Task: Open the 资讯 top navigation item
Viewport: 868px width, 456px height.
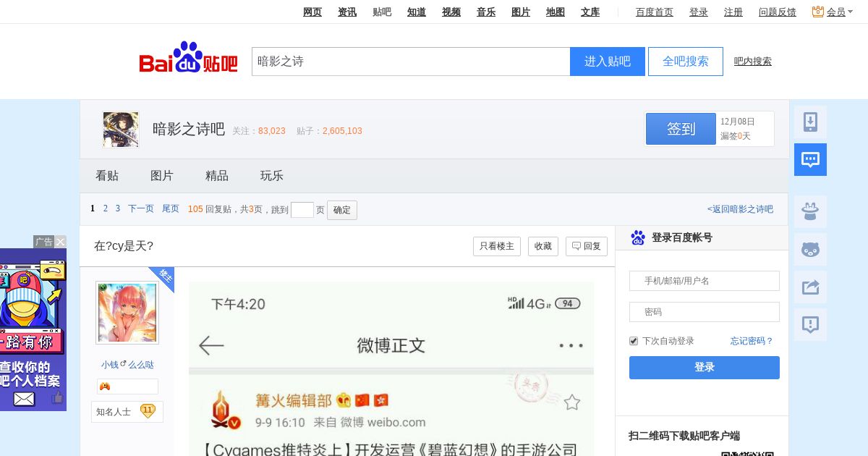Action: pyautogui.click(x=347, y=12)
